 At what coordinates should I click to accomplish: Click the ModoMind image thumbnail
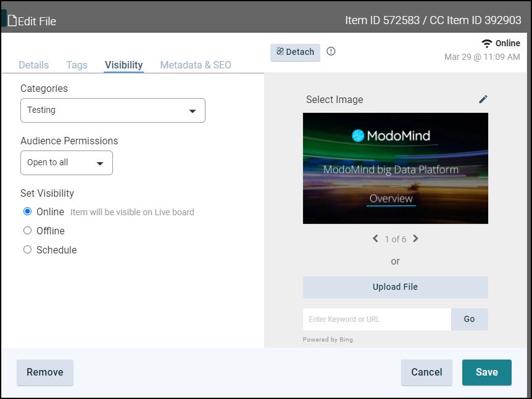tap(395, 168)
